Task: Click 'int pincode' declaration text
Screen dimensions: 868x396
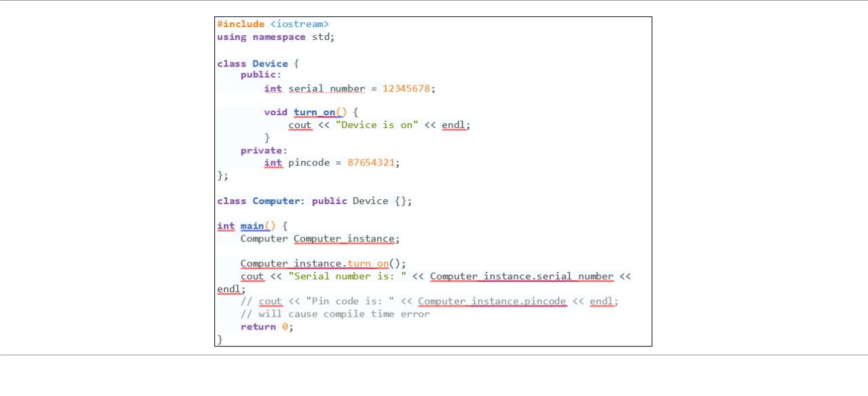Action: coord(296,163)
